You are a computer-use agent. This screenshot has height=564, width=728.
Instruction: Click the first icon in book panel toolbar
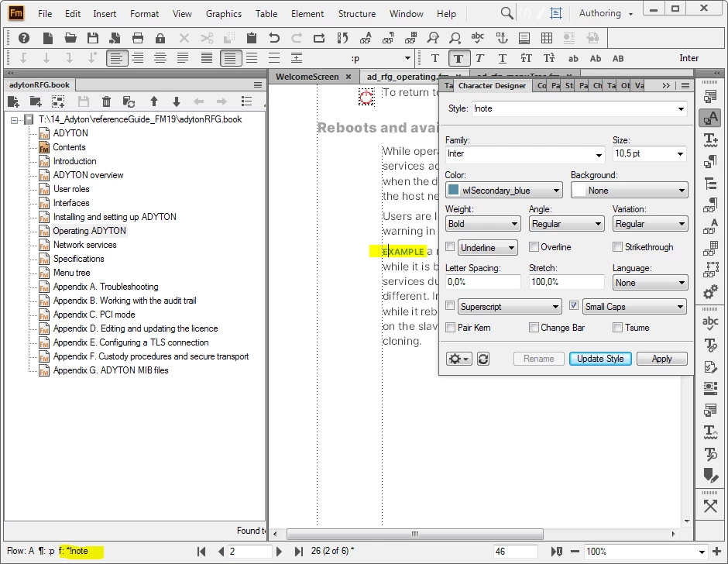(x=13, y=101)
